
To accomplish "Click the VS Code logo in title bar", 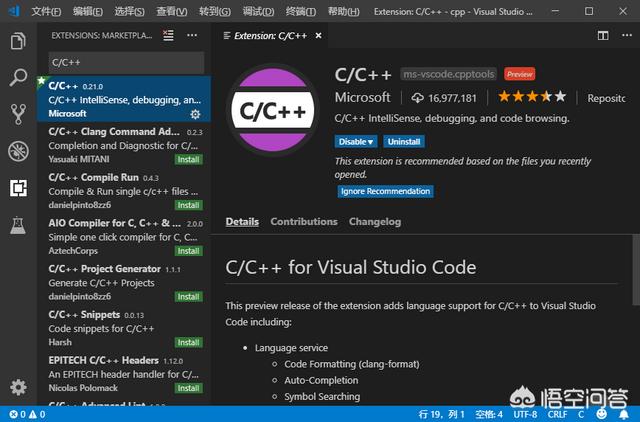I will pos(15,11).
